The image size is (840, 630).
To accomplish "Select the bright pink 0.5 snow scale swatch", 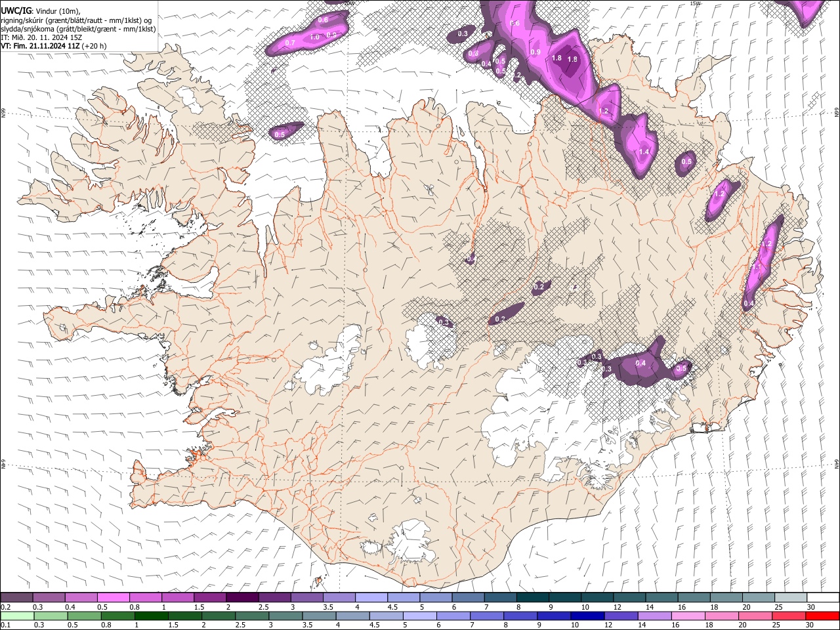I will point(114,598).
